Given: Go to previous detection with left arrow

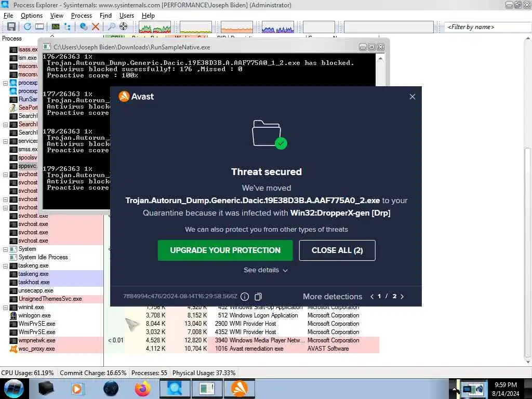Looking at the screenshot, I should click(x=372, y=297).
